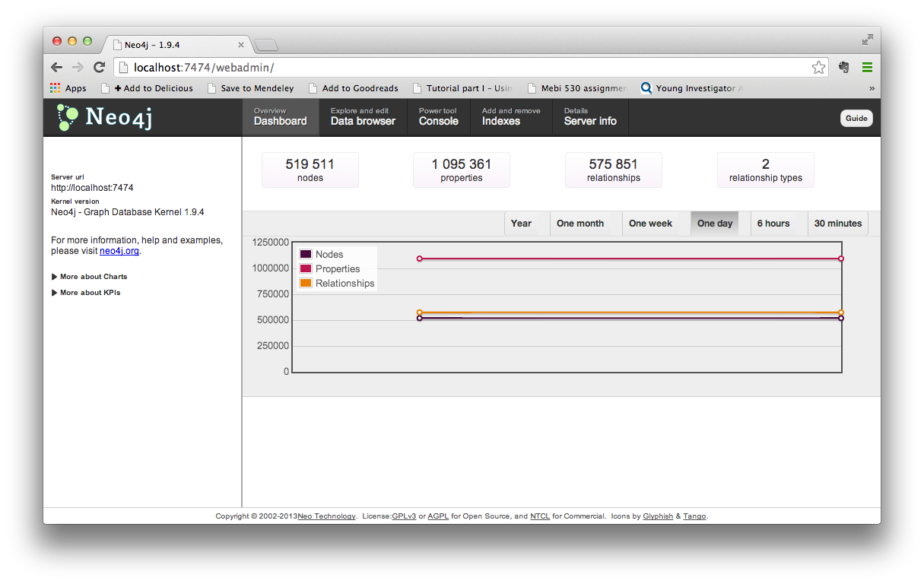
Task: Open the Server info tab
Action: tap(590, 117)
